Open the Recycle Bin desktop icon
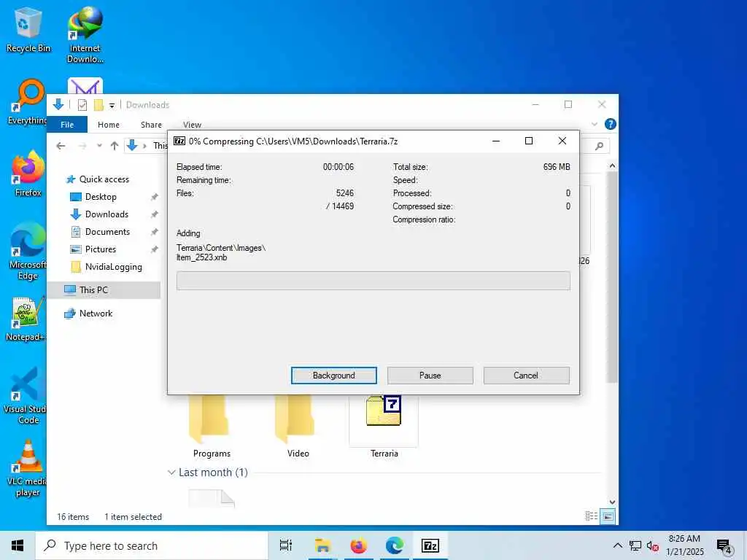The height and width of the screenshot is (560, 747). click(x=28, y=30)
